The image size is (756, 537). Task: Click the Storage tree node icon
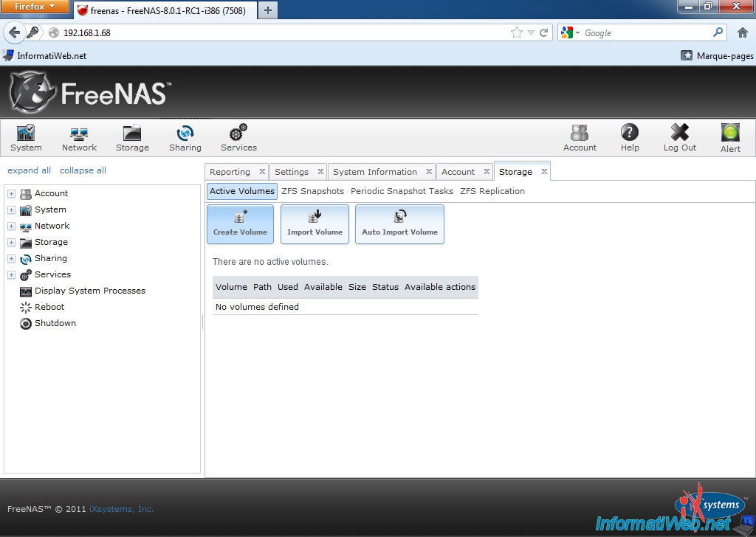[x=26, y=242]
